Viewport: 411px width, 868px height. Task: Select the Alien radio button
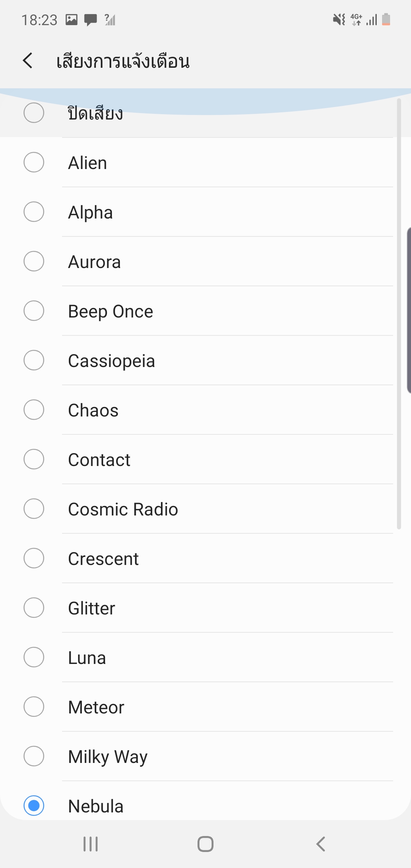coord(34,163)
